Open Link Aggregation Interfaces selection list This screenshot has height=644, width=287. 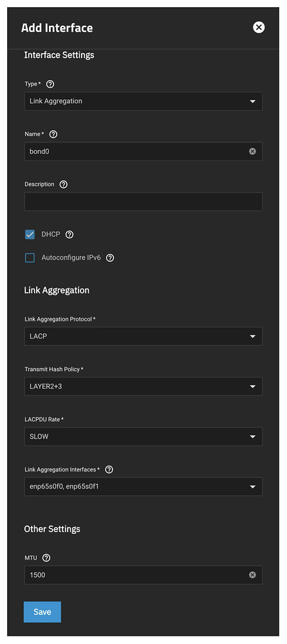click(x=143, y=487)
